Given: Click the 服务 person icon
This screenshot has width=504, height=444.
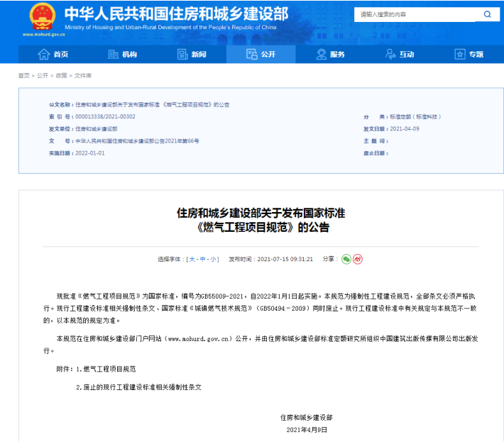Looking at the screenshot, I should click(x=321, y=55).
